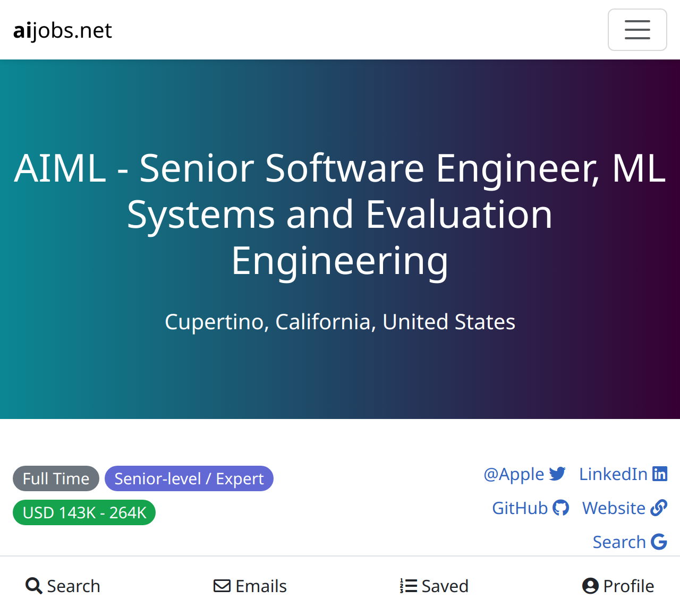Select the Senior-level / Expert badge
Screen dimensions: 680x616
[x=189, y=478]
